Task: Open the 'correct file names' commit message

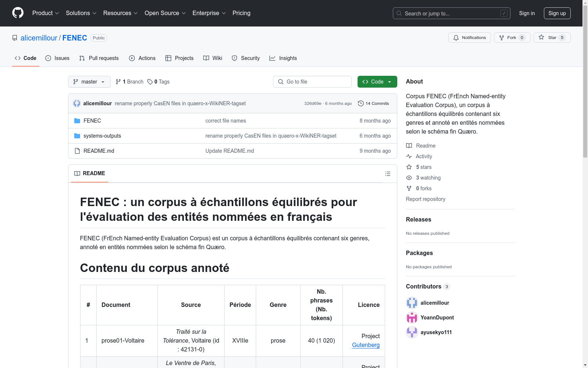Action: point(226,121)
